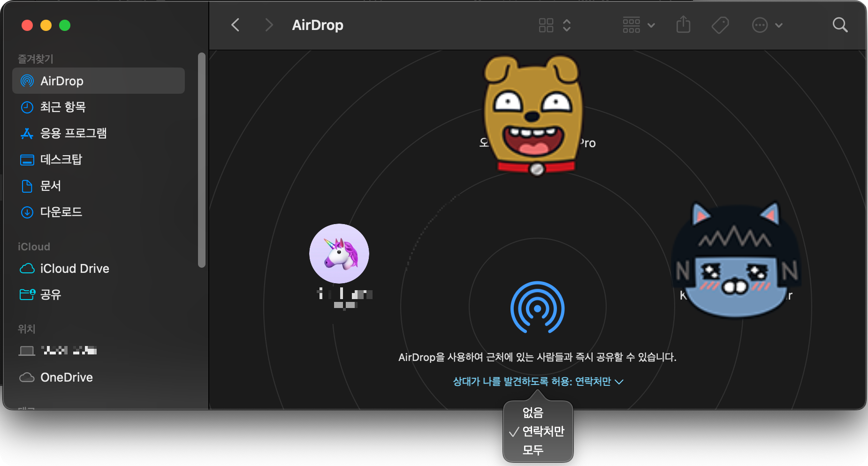Image resolution: width=868 pixels, height=466 pixels.
Task: Go forward with the right chevron
Action: click(269, 25)
